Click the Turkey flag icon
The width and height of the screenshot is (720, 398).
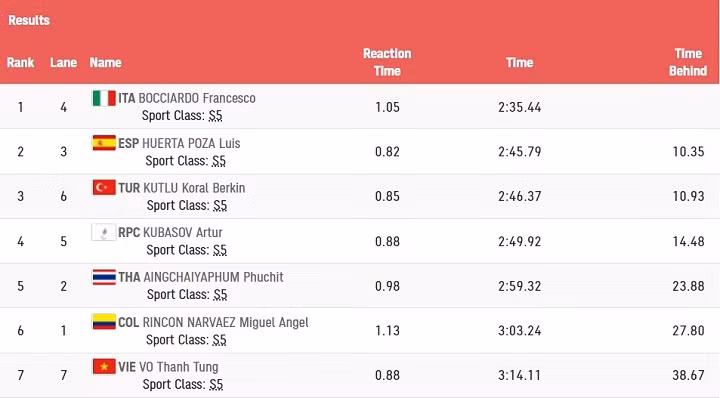[104, 188]
